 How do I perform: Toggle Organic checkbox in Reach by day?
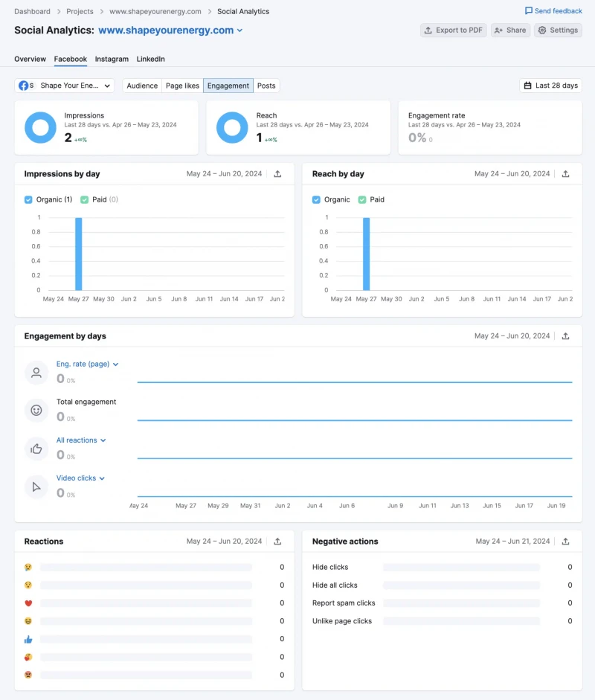pyautogui.click(x=316, y=199)
